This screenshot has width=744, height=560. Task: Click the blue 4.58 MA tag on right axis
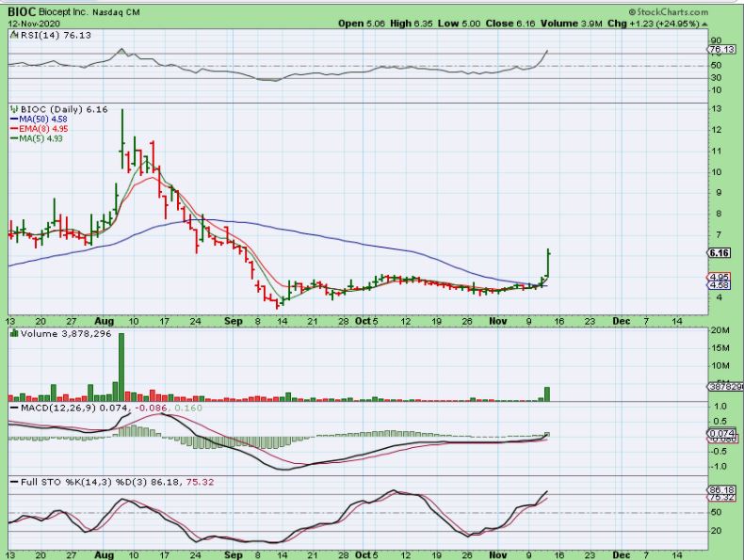coord(720,285)
